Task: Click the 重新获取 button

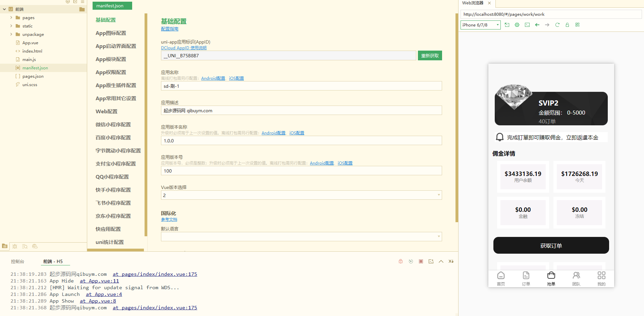Action: 430,56
